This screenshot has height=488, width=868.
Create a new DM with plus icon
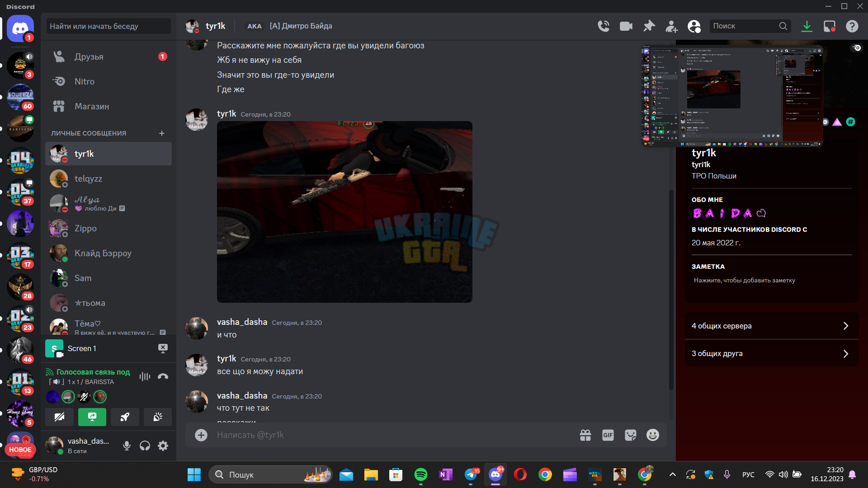(162, 133)
